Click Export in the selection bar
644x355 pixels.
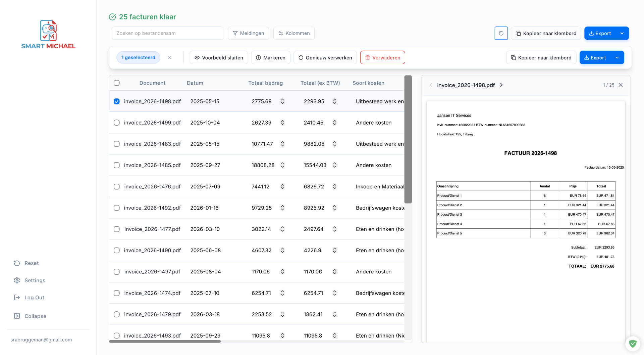tap(595, 57)
